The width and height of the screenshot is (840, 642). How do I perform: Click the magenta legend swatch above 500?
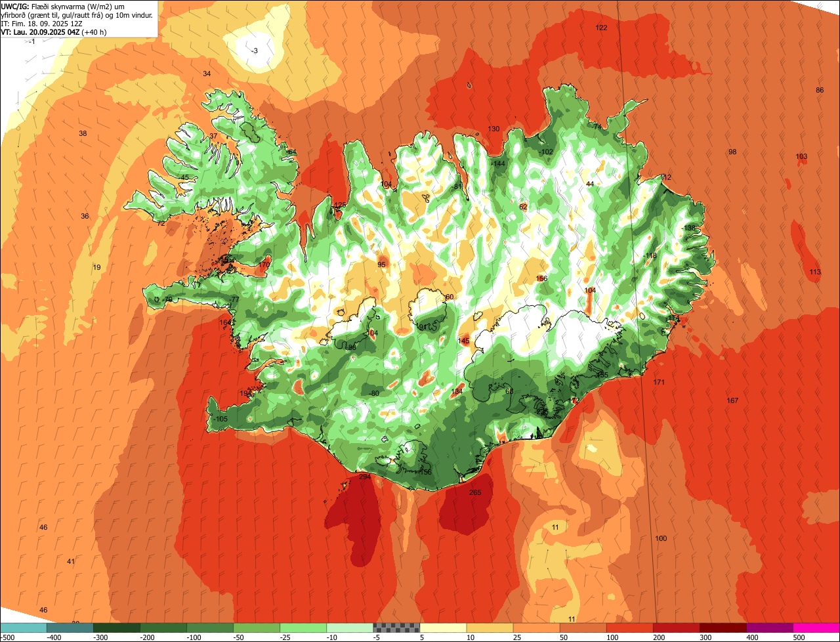(816, 628)
